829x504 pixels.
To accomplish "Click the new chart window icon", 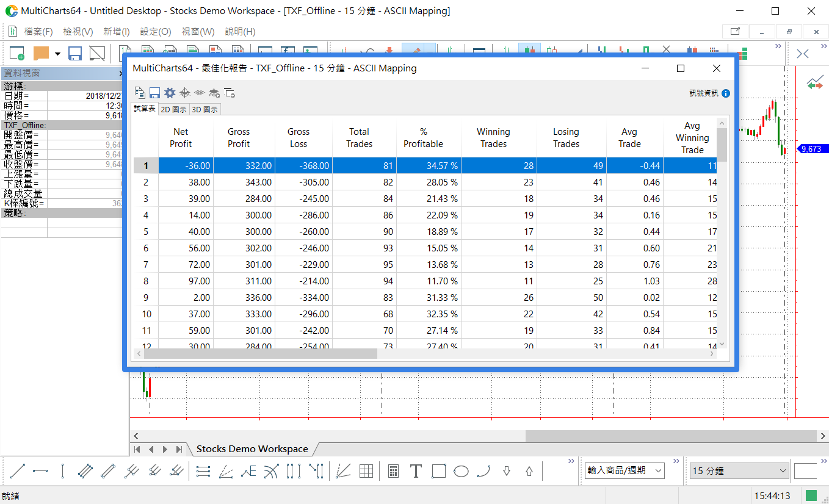I will click(16, 53).
